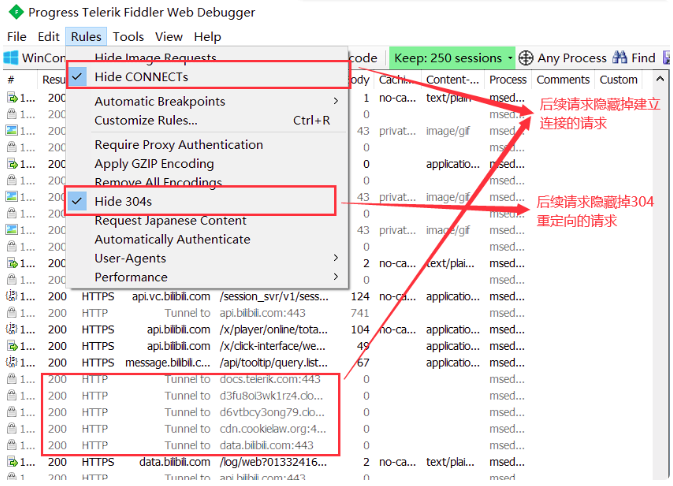Select the data.bilibili.com:443 tunnel cell
Image resolution: width=673 pixels, height=486 pixels.
267,445
